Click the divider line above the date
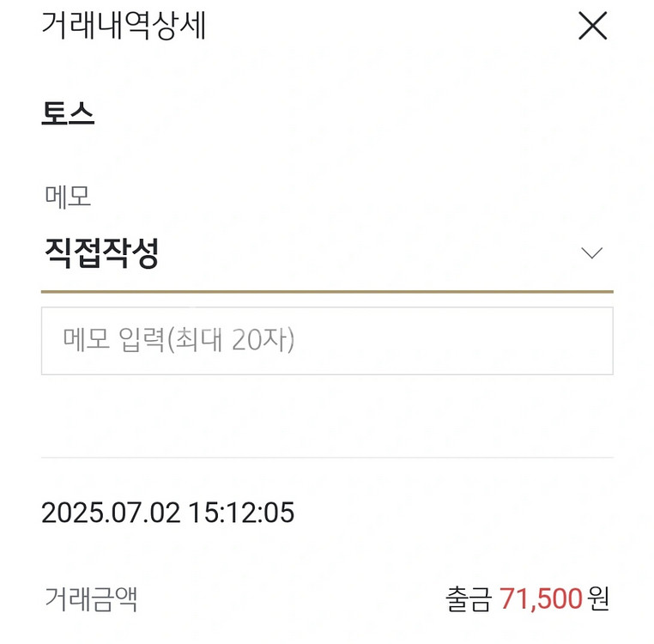Screen dimensions: 654x644 [326, 457]
